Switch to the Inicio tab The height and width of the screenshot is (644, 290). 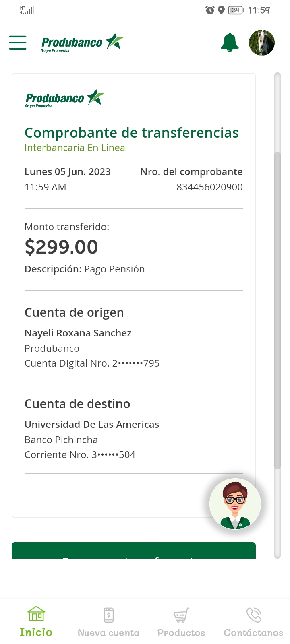[x=36, y=632]
